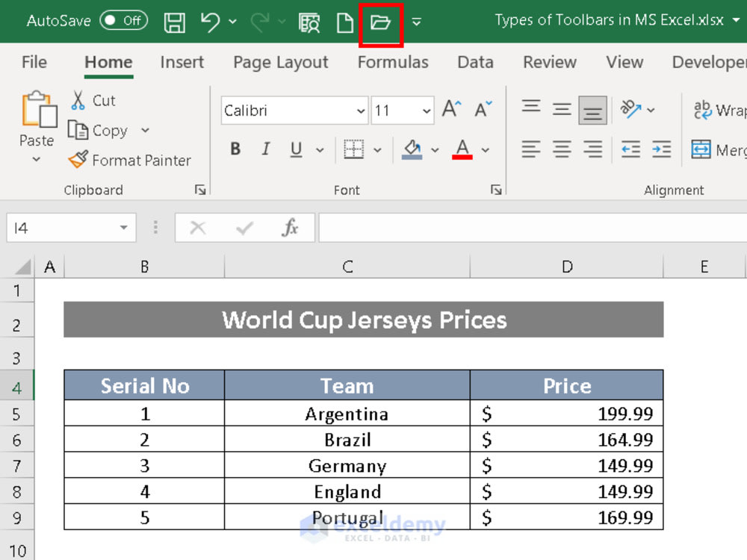Switch to the Formulas tab
This screenshot has width=747, height=560.
[393, 62]
